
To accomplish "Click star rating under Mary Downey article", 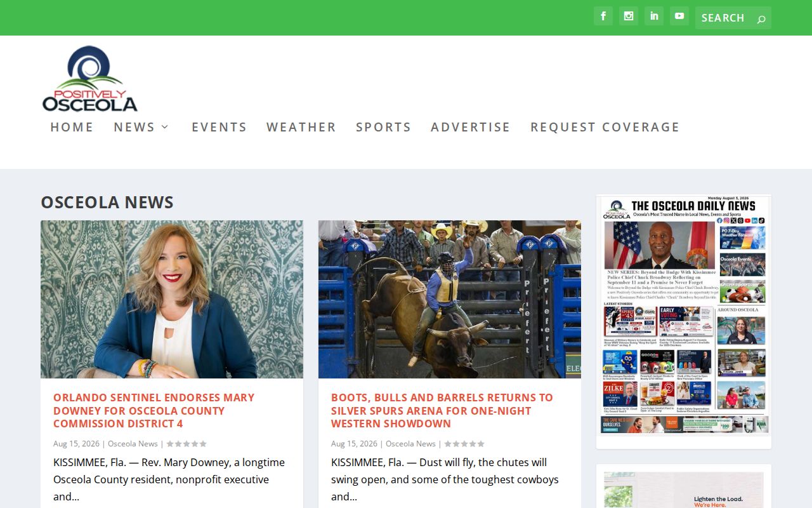I will pyautogui.click(x=187, y=444).
